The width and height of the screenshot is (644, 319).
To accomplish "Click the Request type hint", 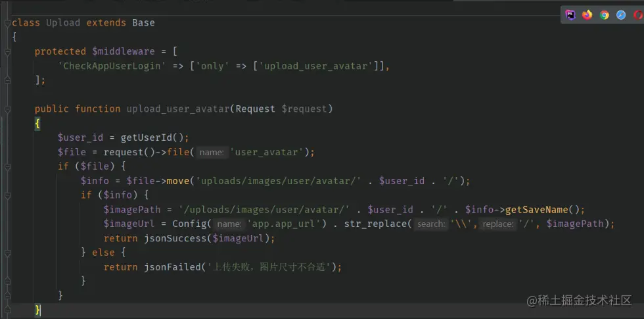I will (256, 109).
